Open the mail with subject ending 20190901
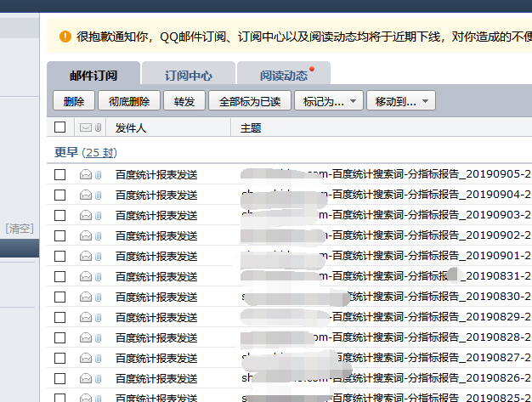This screenshot has width=532, height=402. point(386,256)
